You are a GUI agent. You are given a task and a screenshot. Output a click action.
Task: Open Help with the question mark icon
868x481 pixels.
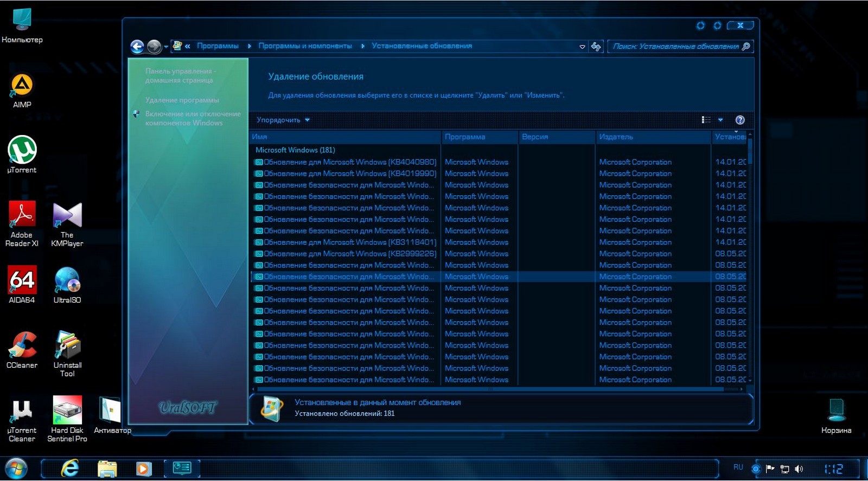coord(740,120)
